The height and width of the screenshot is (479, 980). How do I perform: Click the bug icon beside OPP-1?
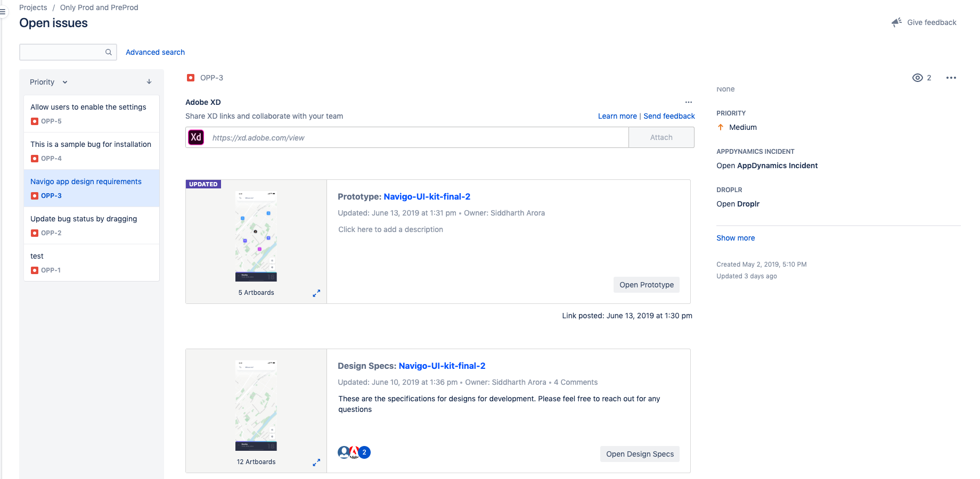click(35, 270)
